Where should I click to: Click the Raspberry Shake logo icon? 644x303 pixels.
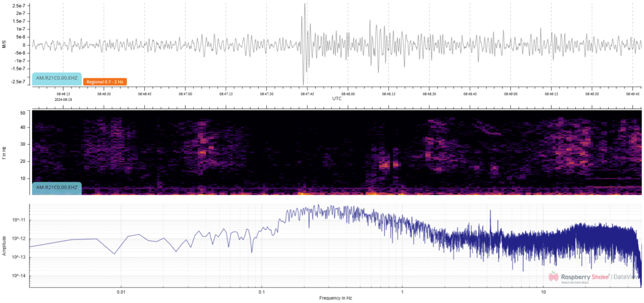553,277
